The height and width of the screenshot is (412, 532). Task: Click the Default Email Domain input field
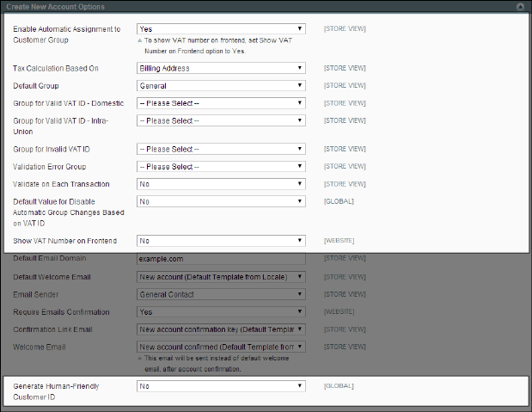click(221, 259)
